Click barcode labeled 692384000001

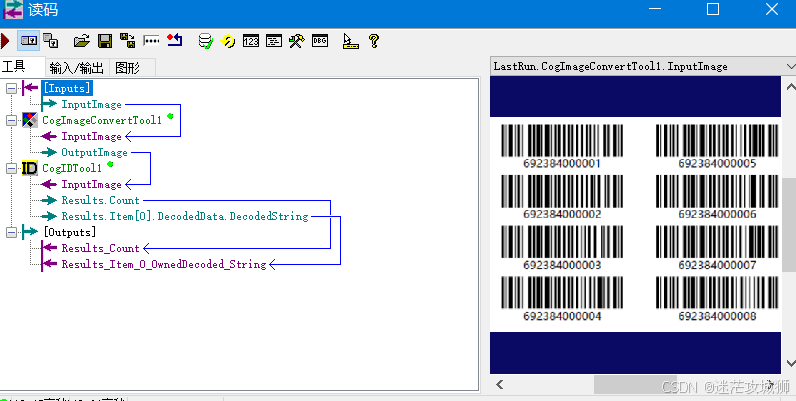pos(562,141)
